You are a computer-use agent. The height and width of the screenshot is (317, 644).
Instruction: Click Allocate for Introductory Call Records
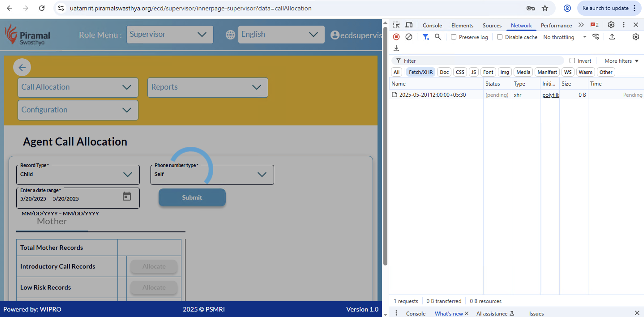pos(154,266)
